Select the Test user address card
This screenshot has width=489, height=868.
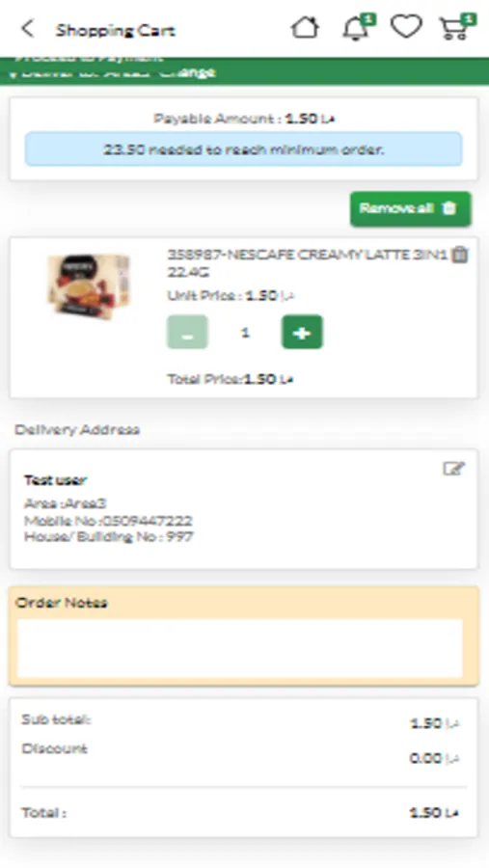tap(244, 508)
